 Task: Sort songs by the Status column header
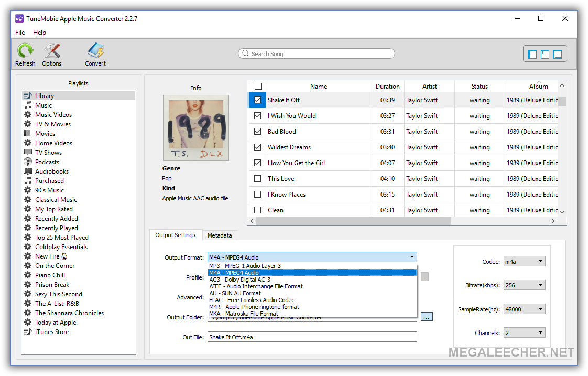pyautogui.click(x=480, y=87)
